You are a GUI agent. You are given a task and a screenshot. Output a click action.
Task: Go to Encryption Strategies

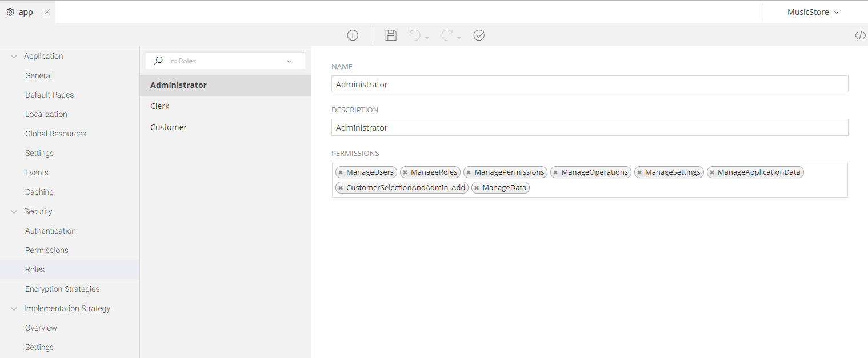(x=62, y=289)
